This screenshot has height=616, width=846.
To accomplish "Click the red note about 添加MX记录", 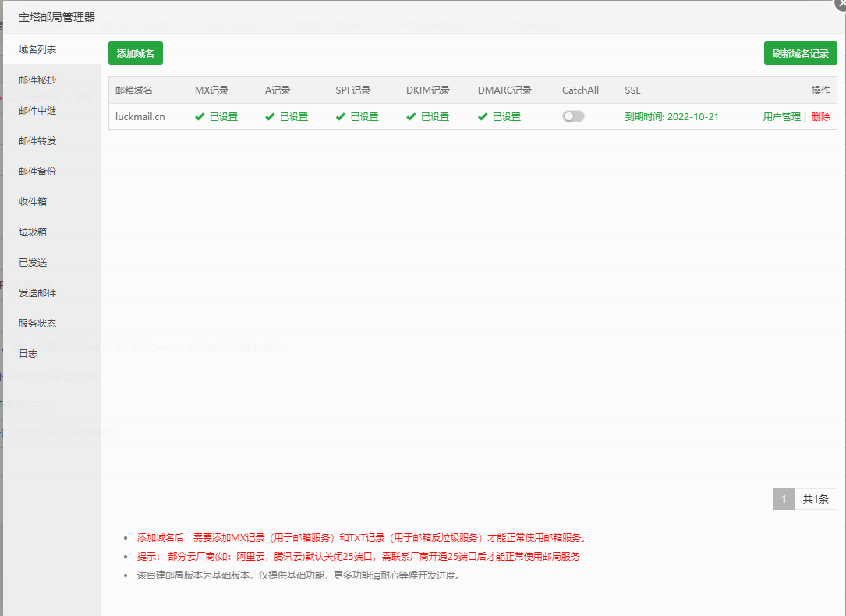I will pyautogui.click(x=362, y=538).
